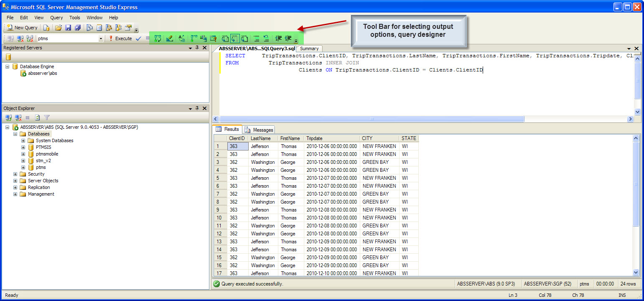Click the Disconnect icon in SQL editor toolbar

20,38
